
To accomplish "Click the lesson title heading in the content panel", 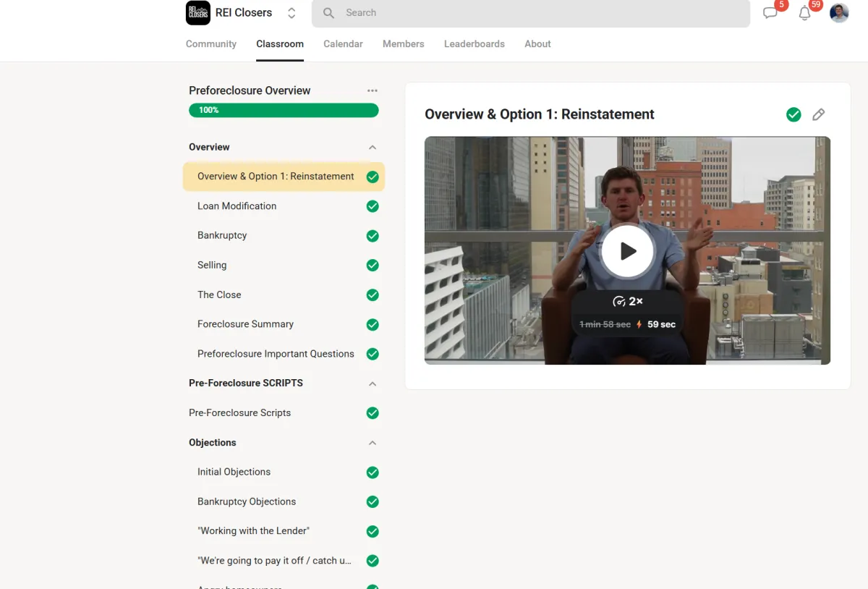I will pyautogui.click(x=540, y=114).
